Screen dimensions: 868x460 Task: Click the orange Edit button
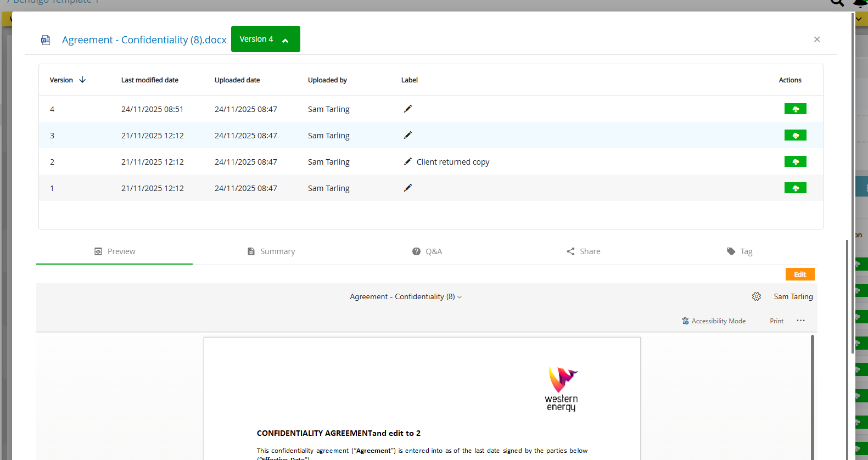tap(800, 274)
